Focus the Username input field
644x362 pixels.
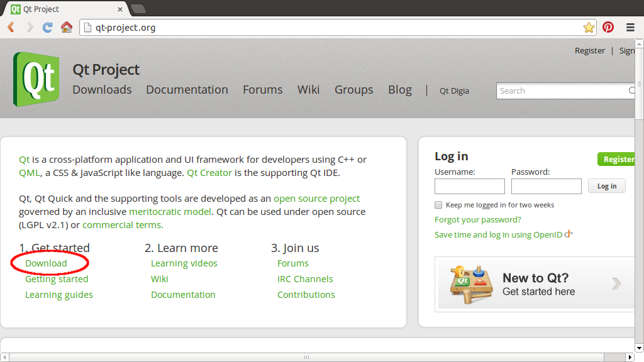click(x=469, y=186)
